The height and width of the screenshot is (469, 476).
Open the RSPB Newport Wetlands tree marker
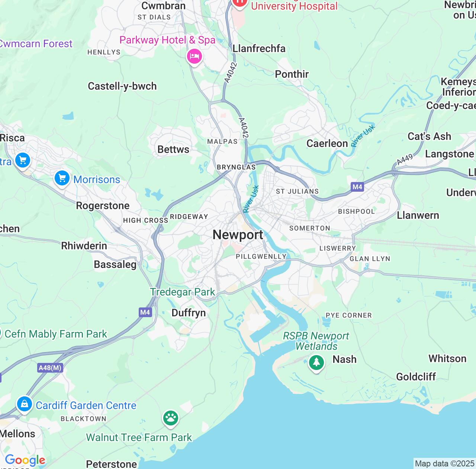click(x=316, y=362)
